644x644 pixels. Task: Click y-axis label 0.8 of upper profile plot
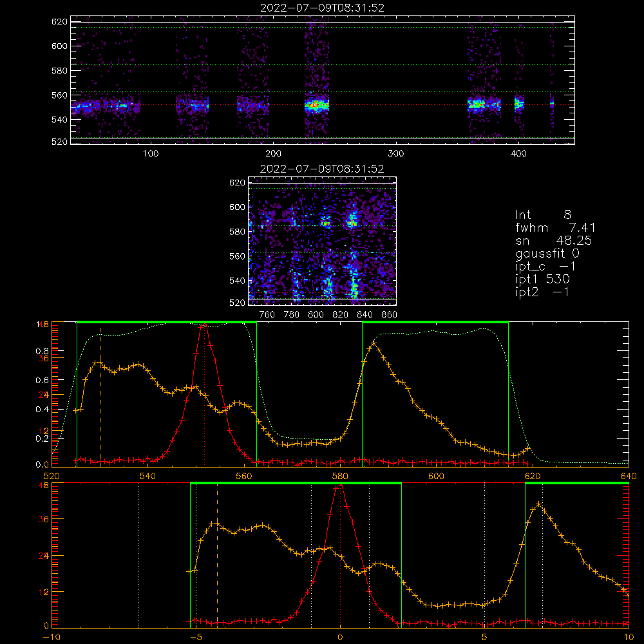[43, 351]
